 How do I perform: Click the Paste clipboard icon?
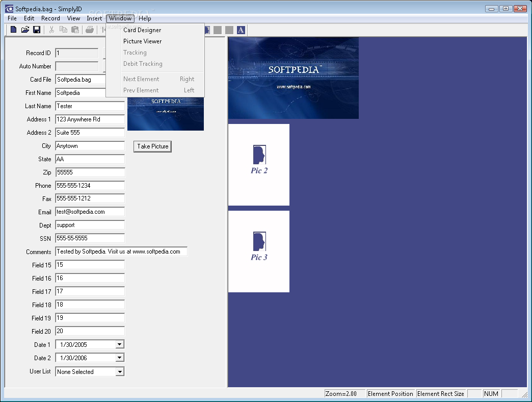coord(75,30)
